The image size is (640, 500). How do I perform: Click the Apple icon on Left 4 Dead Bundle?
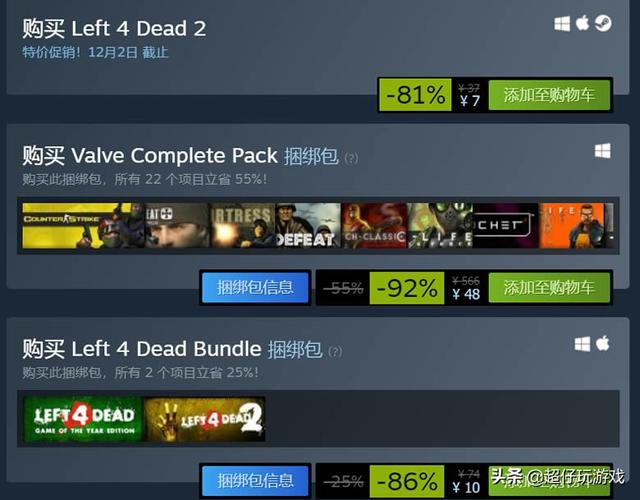click(x=602, y=343)
